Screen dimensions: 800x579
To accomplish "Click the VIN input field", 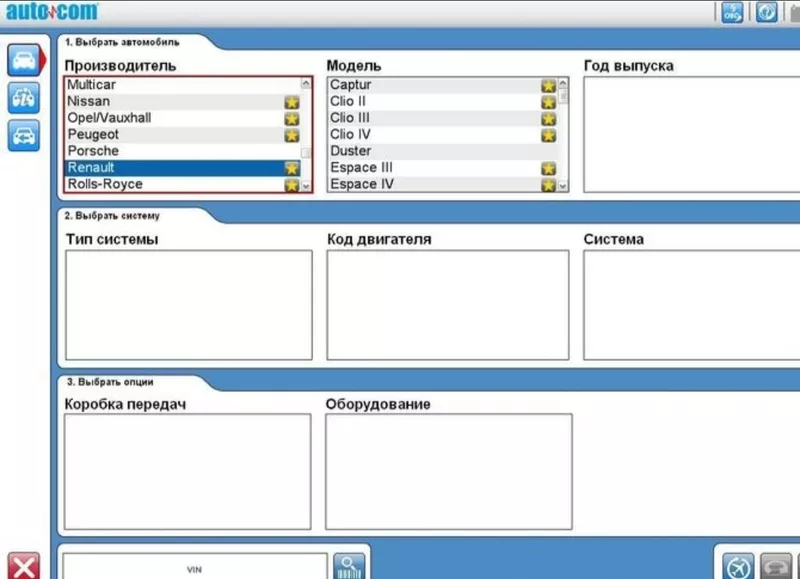I will (x=195, y=567).
